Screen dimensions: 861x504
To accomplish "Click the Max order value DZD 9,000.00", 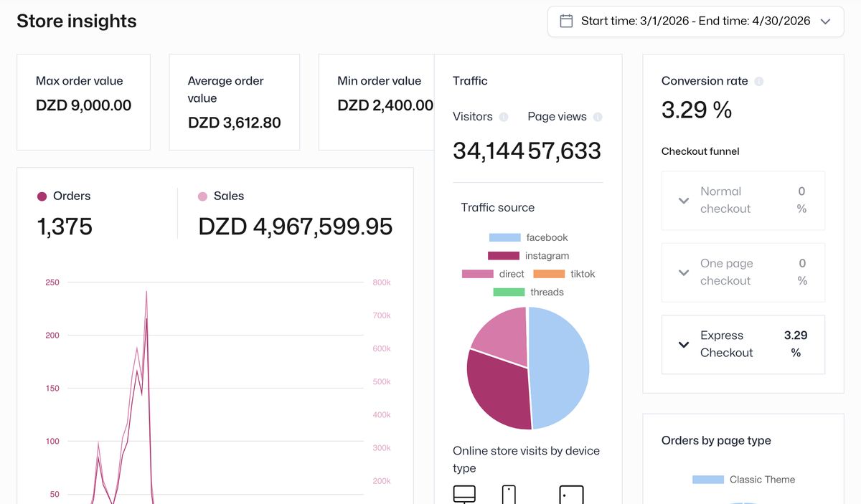I will coord(83,105).
